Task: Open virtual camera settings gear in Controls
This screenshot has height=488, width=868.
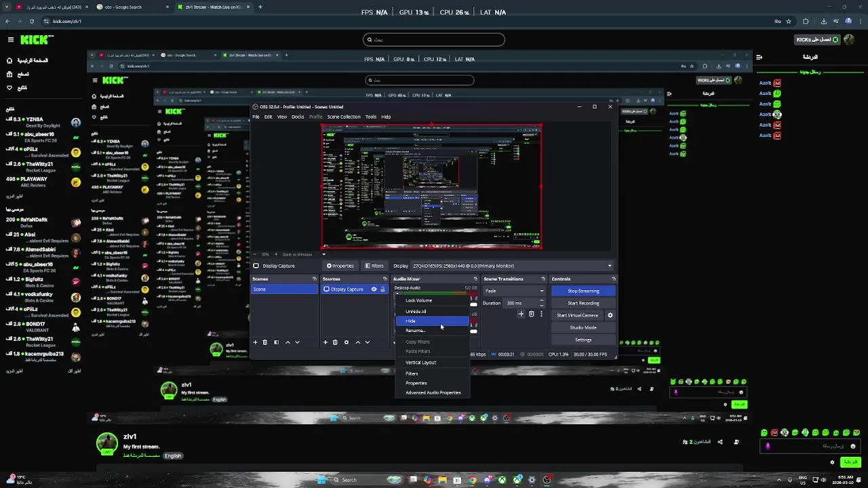Action: coord(610,315)
